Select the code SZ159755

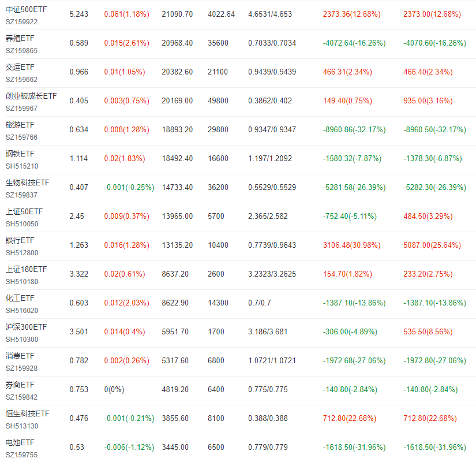(x=21, y=455)
